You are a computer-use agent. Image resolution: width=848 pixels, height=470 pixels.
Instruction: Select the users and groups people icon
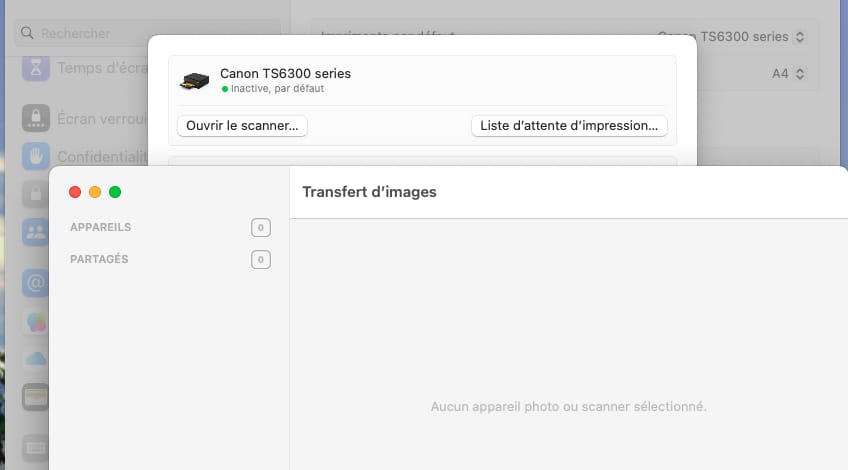point(36,233)
